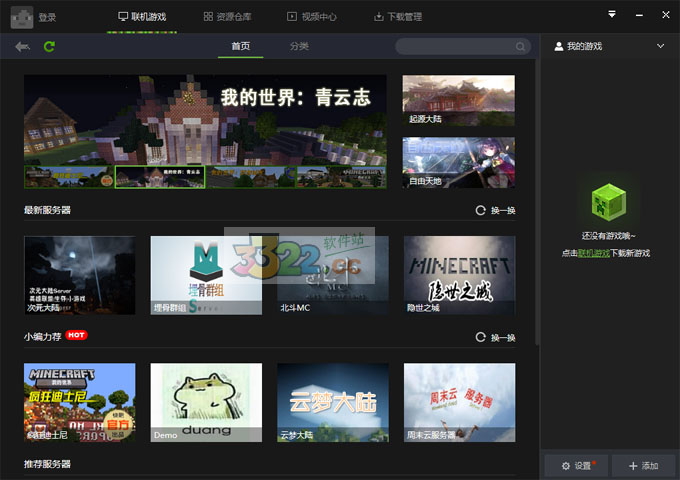The height and width of the screenshot is (480, 680).
Task: Click 换一换 text in 小编力荐 section
Action: pos(503,337)
